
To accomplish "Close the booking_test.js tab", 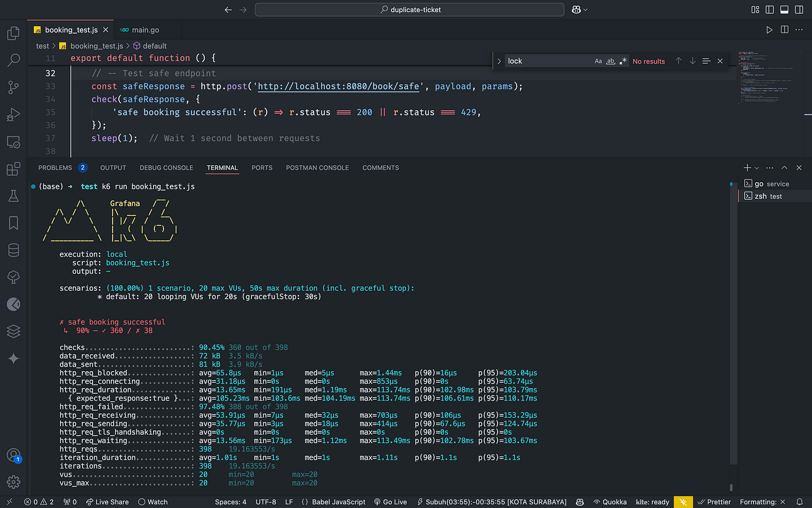I will (106, 30).
